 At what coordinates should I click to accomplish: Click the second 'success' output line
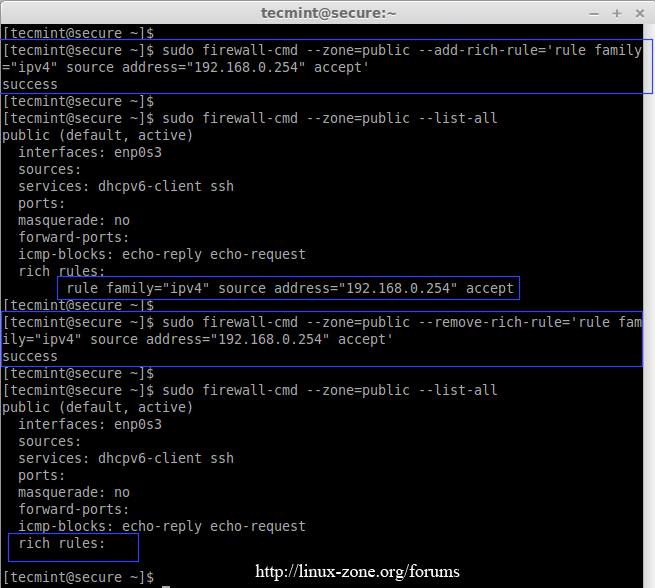pyautogui.click(x=30, y=356)
